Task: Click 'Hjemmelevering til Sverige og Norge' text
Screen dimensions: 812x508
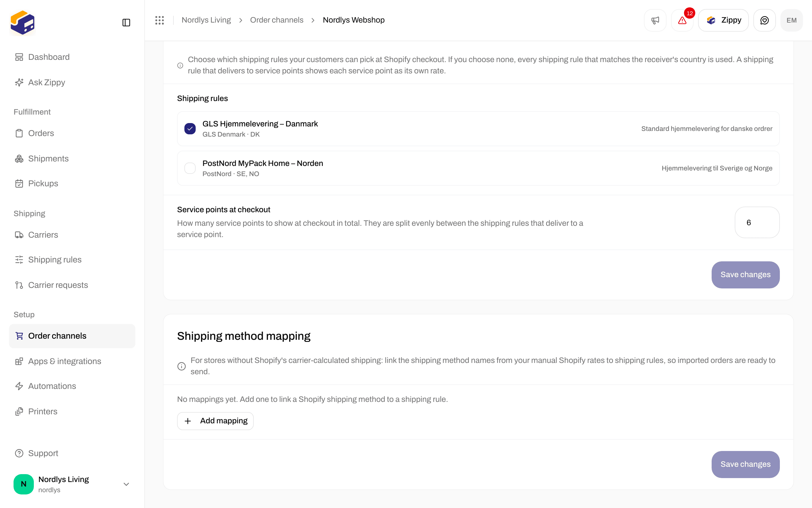Action: (717, 168)
